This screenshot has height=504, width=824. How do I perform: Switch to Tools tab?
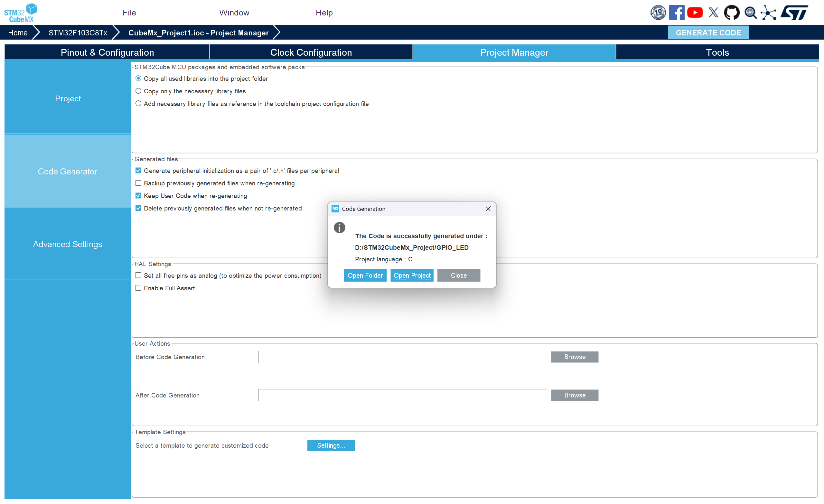717,52
